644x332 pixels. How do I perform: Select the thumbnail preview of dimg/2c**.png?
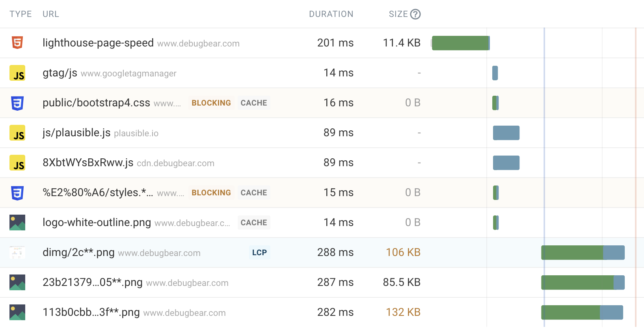point(17,252)
